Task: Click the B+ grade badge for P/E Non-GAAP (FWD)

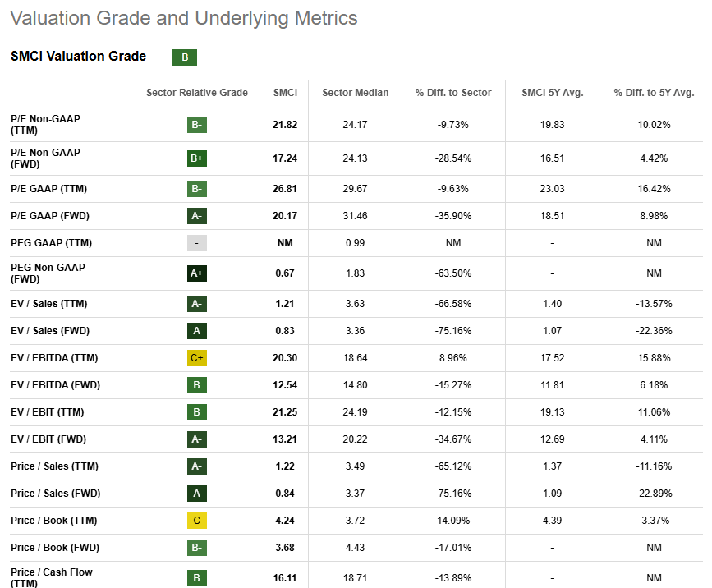Action: pos(196,158)
